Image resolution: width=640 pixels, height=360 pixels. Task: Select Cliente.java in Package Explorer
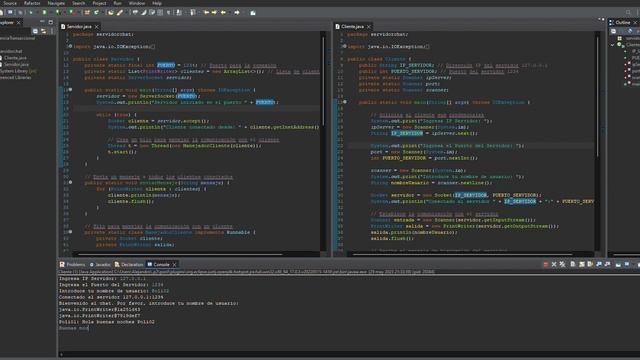[x=13, y=58]
